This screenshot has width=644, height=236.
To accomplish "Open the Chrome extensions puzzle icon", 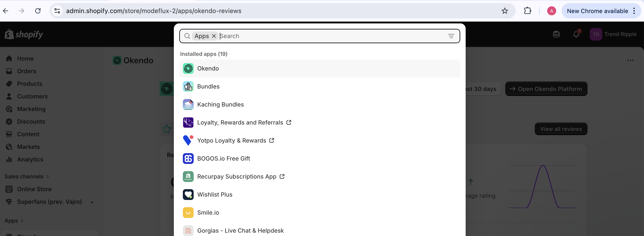I will click(528, 11).
